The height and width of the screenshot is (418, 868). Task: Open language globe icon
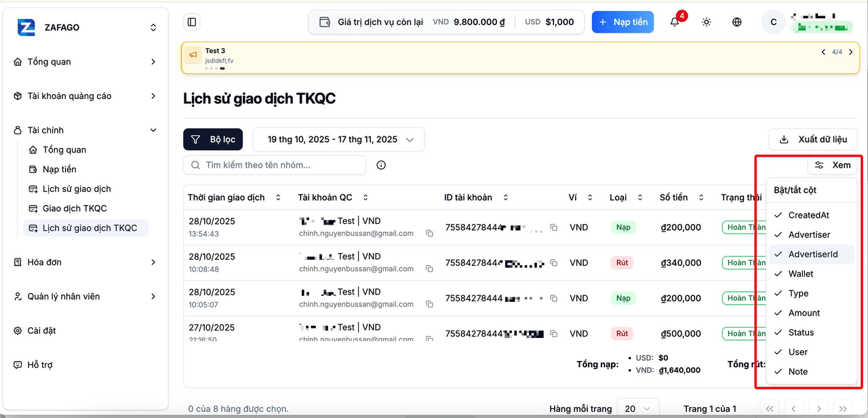click(x=737, y=22)
